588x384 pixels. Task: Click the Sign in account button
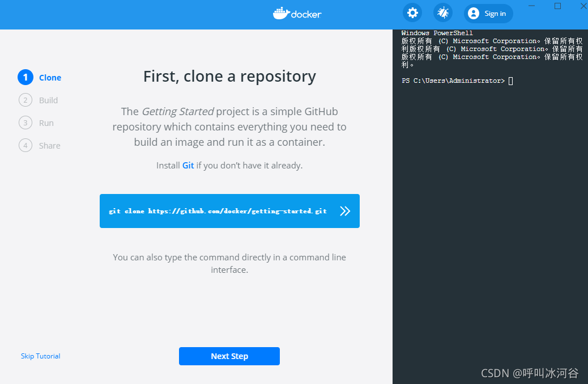click(x=488, y=14)
